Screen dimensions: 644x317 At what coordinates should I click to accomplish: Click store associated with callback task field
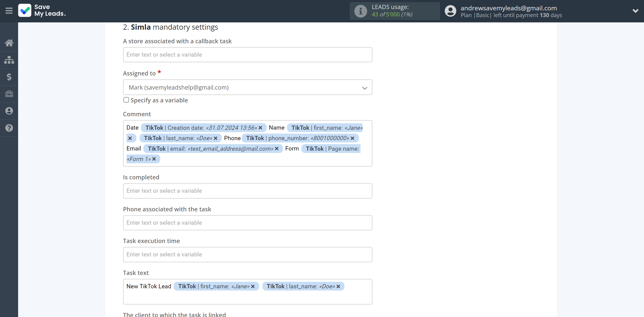click(248, 55)
